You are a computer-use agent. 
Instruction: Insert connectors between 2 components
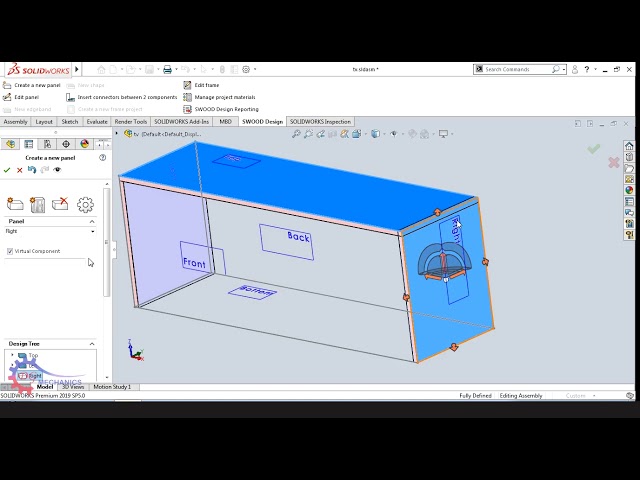tap(122, 97)
